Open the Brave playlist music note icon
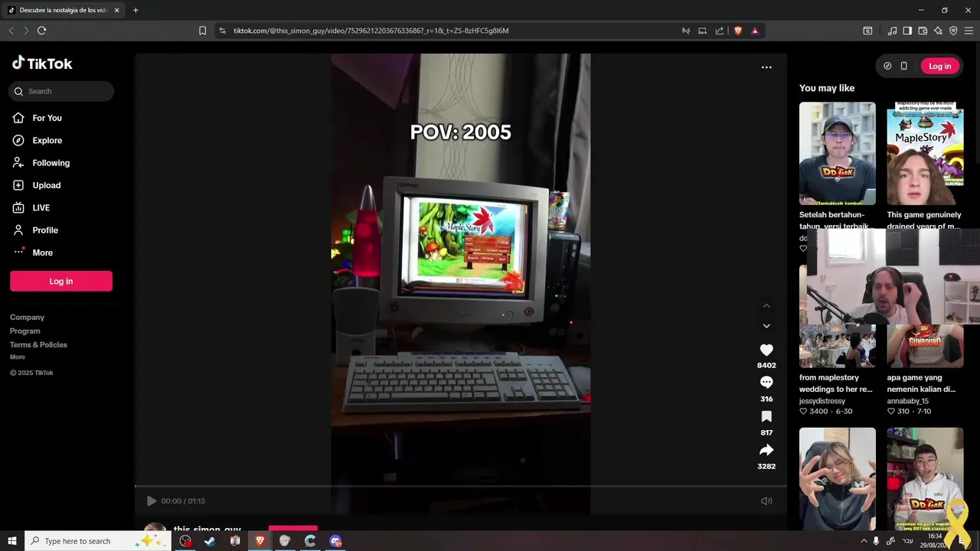This screenshot has height=551, width=980. pos(892,31)
